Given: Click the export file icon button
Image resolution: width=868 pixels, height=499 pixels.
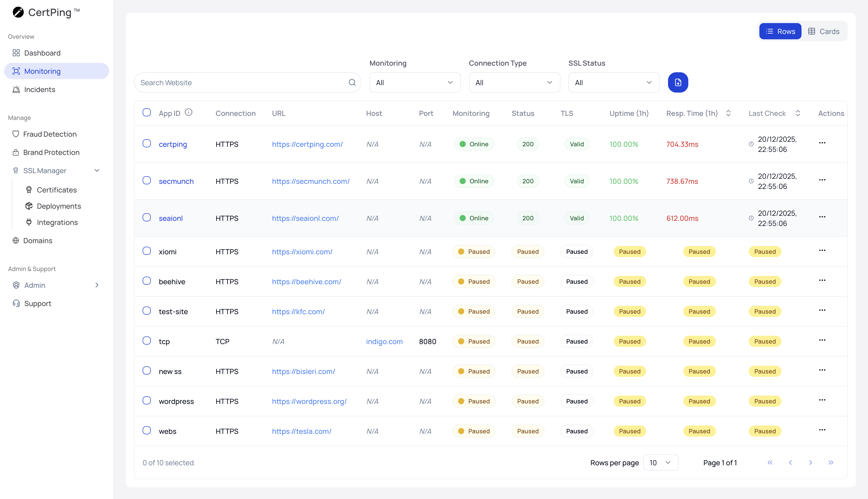Looking at the screenshot, I should click(678, 83).
